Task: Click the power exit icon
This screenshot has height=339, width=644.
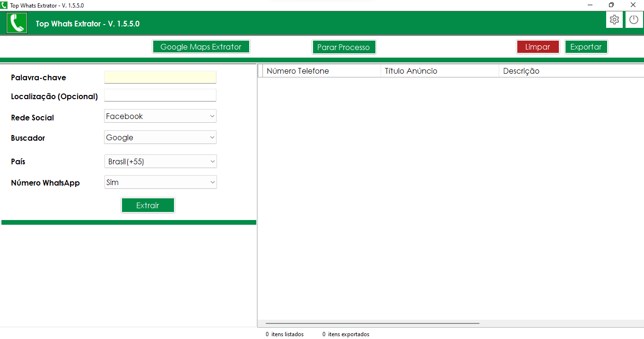Action: click(634, 20)
